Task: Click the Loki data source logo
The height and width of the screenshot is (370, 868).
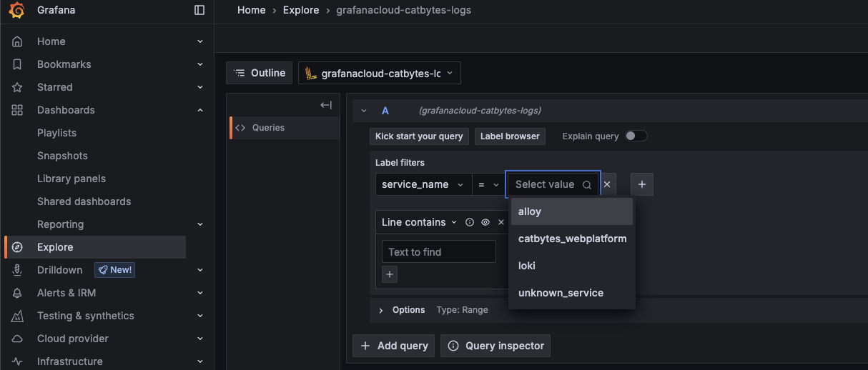Action: click(x=310, y=73)
